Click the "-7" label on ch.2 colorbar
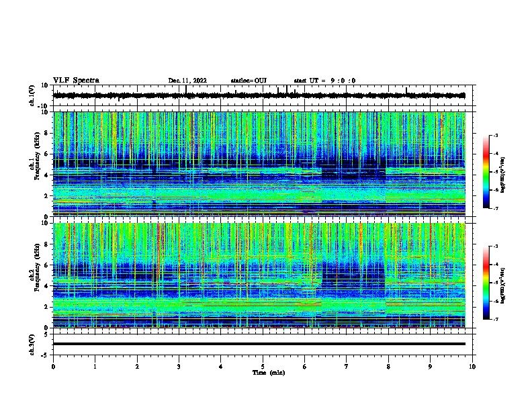Viewport: 532px width, 411px height. (496, 320)
